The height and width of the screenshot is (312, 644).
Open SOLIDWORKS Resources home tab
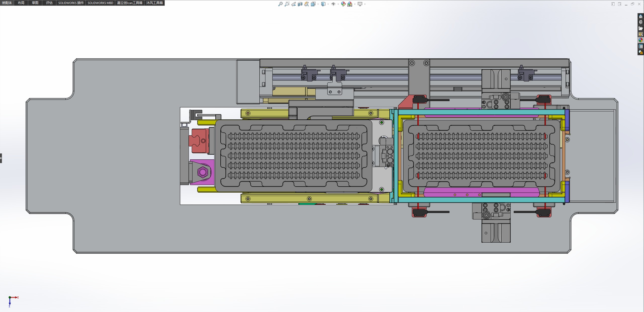[640, 16]
